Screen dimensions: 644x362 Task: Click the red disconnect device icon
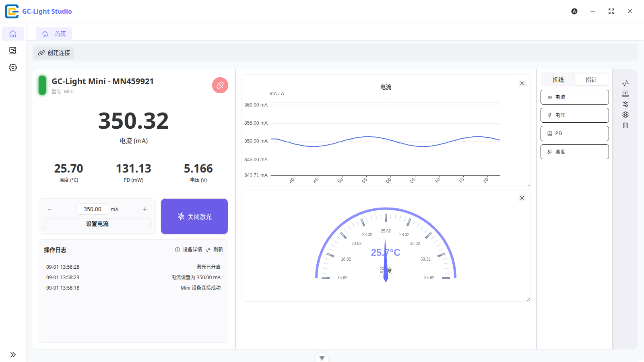[x=220, y=85]
